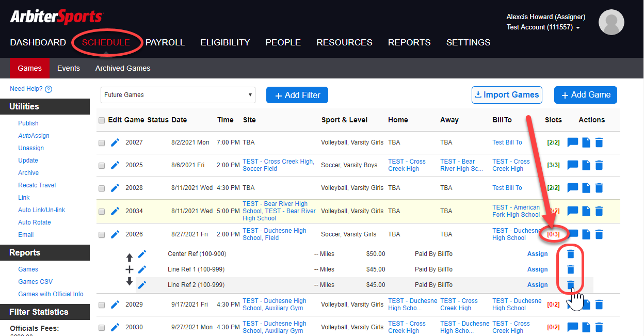Delete the Line Ref 1 slot

click(x=570, y=269)
